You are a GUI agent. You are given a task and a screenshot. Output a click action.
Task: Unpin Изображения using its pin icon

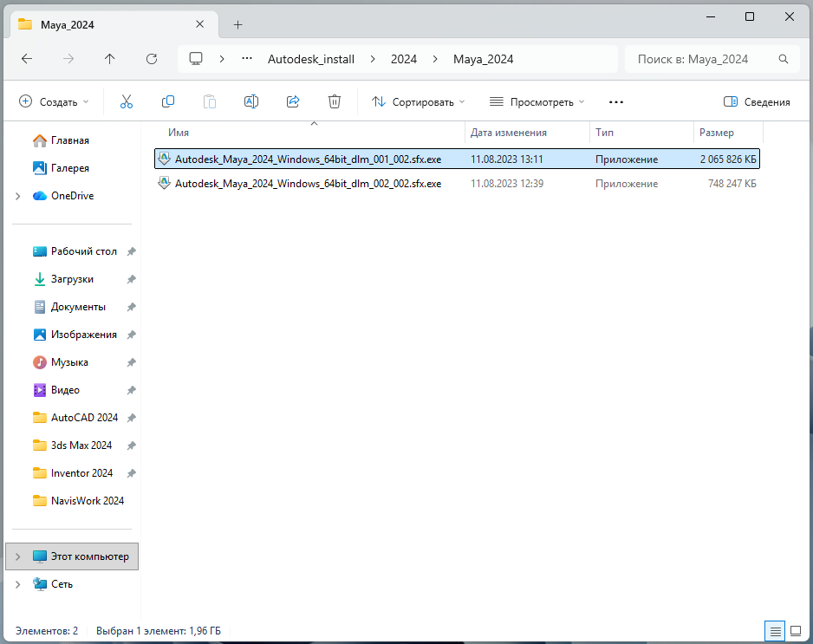tap(132, 335)
